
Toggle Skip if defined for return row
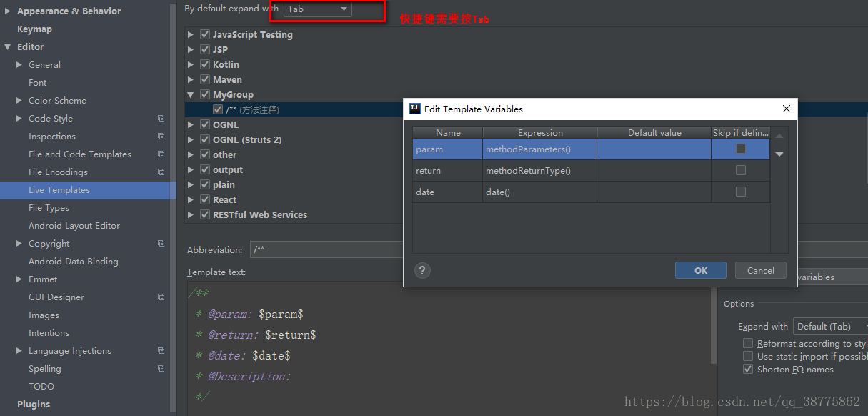click(x=741, y=170)
